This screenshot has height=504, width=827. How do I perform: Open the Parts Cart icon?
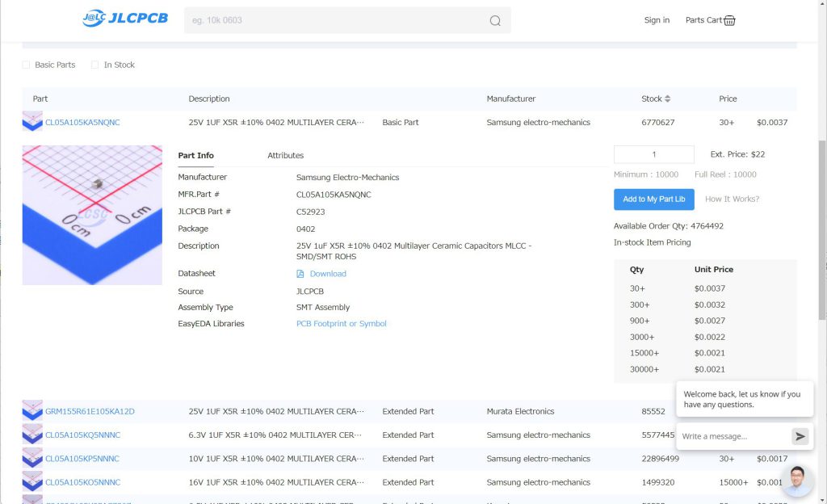729,20
